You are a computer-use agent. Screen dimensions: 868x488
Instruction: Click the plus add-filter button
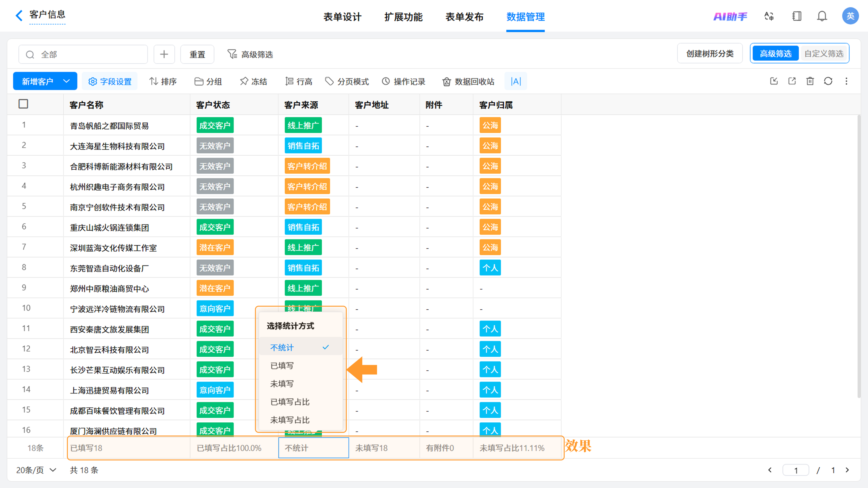click(x=164, y=54)
